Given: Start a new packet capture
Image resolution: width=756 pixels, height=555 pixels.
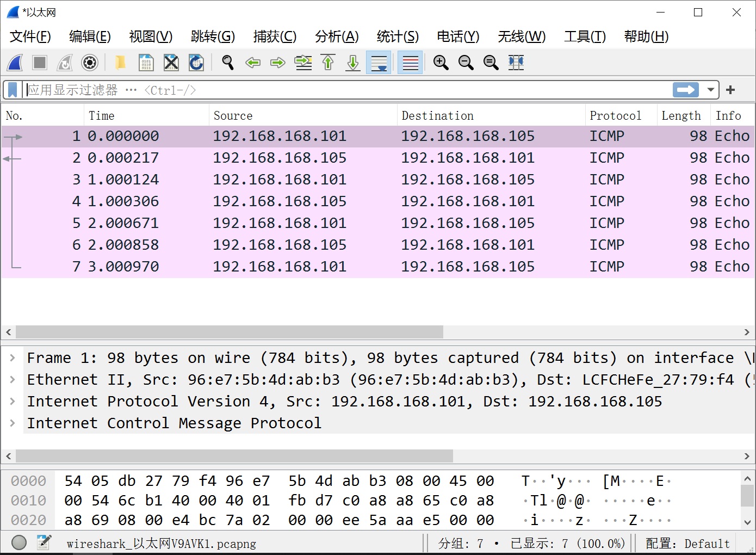Looking at the screenshot, I should (15, 63).
